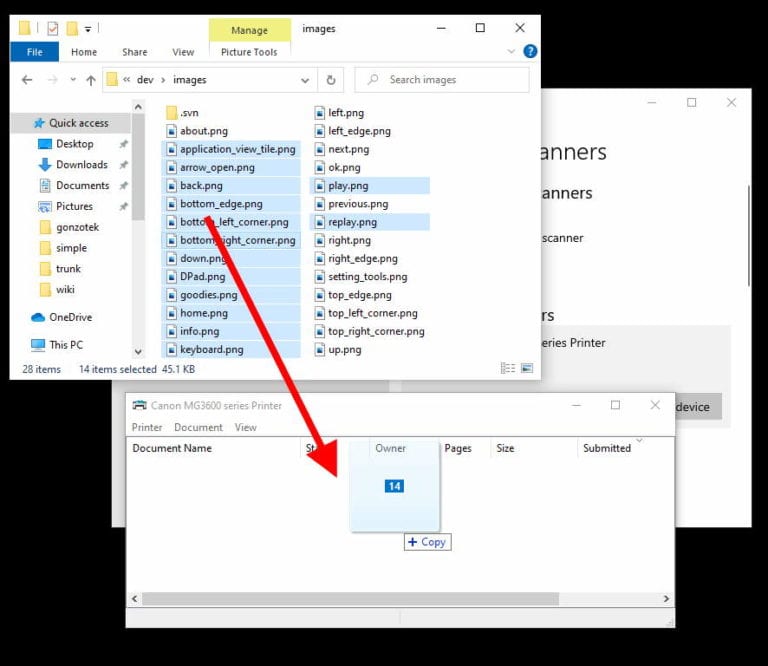Screen dimensions: 768x666
Task: Open the Document menu in Canon window
Action: click(x=198, y=428)
